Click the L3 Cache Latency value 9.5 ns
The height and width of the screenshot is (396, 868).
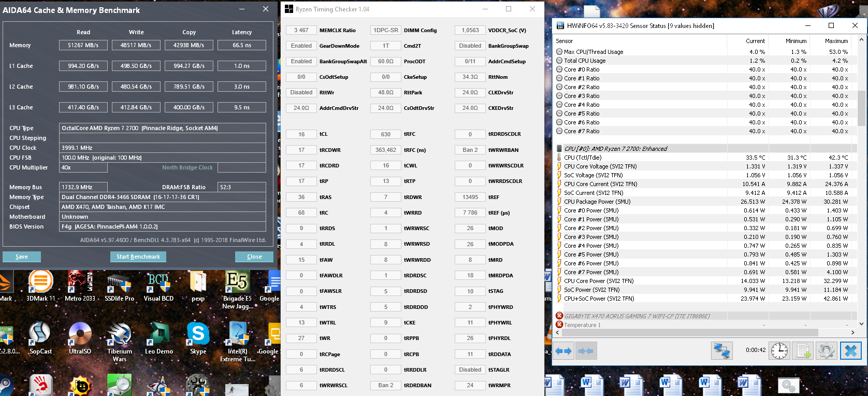(x=242, y=107)
